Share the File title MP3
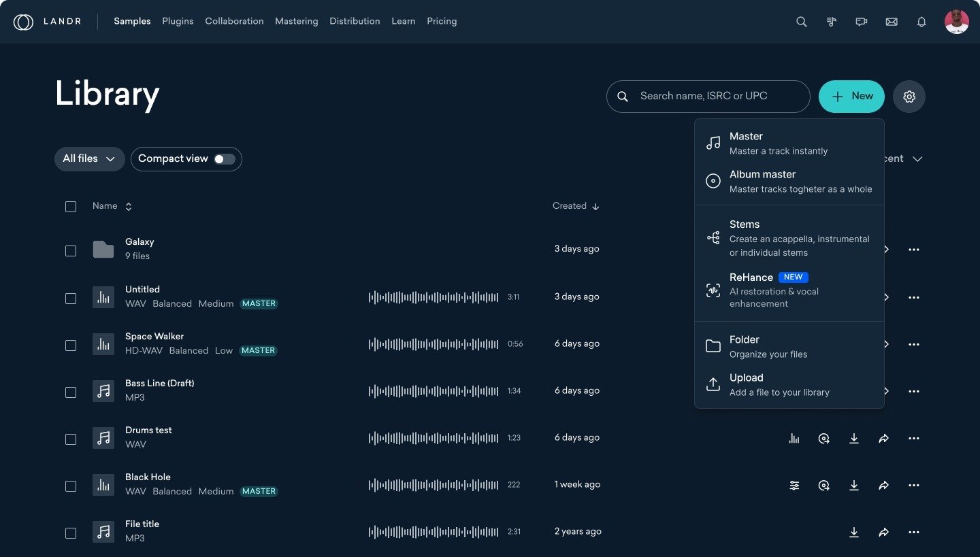 [x=884, y=533]
